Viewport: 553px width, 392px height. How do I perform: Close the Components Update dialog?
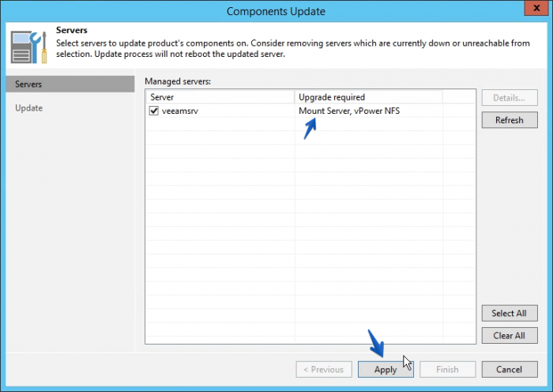coord(536,8)
